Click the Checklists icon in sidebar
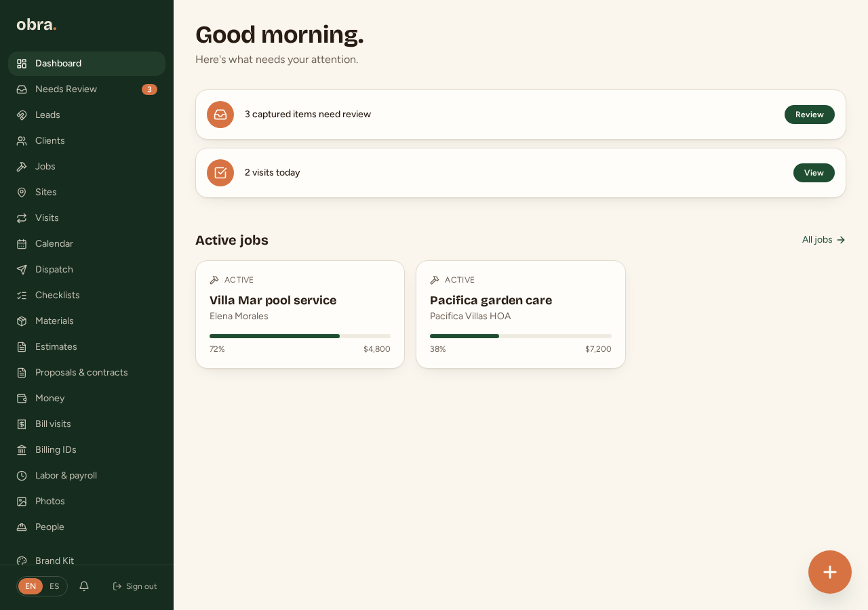The height and width of the screenshot is (610, 868). pyautogui.click(x=22, y=296)
